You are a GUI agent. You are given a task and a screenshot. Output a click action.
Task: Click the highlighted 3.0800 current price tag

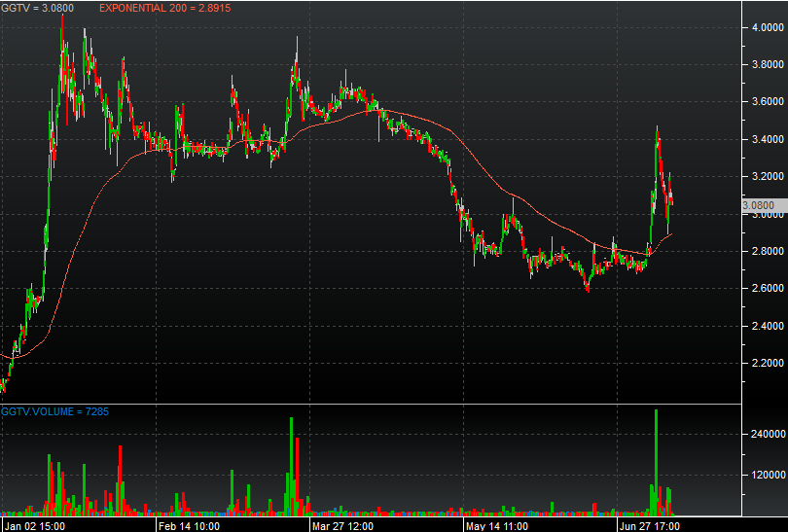758,205
